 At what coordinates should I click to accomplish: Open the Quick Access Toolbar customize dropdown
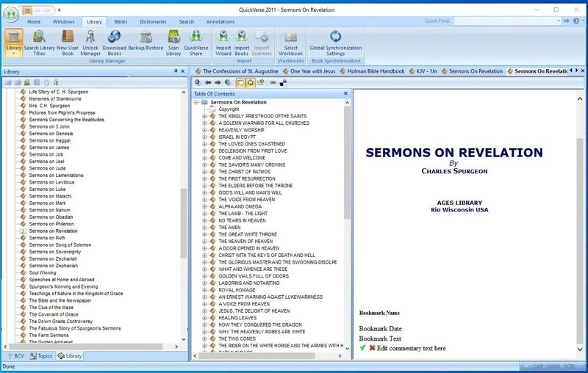tap(60, 10)
